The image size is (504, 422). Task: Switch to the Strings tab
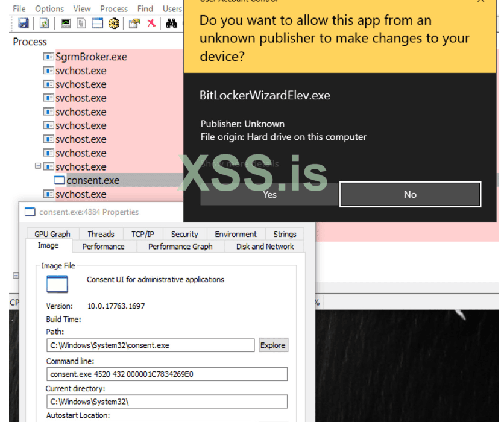pos(285,234)
